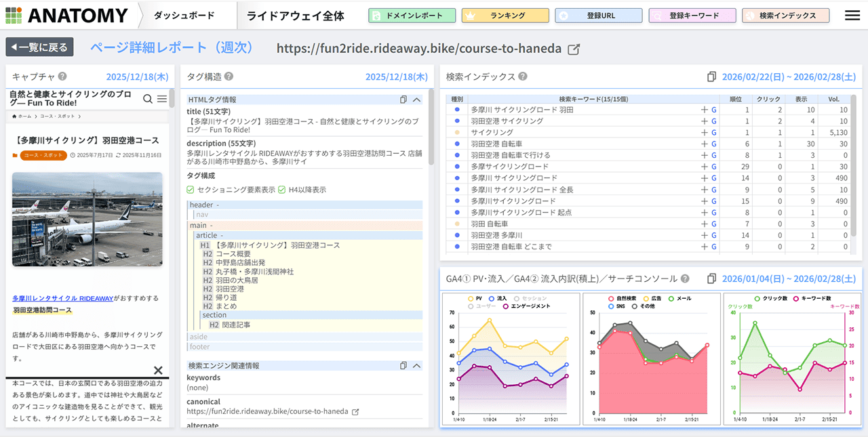
Task: Click 一覧に戻る back button
Action: [39, 47]
